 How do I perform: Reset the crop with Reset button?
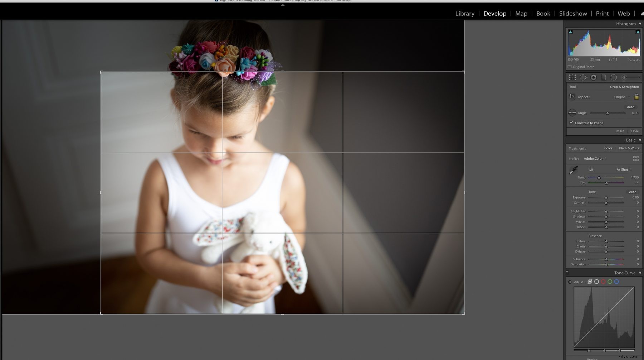pos(620,131)
